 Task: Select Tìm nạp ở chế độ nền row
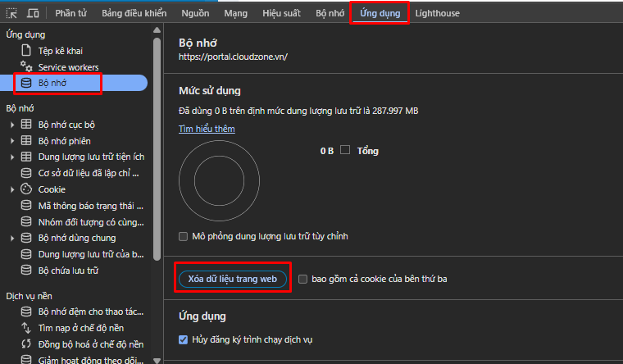point(74,328)
